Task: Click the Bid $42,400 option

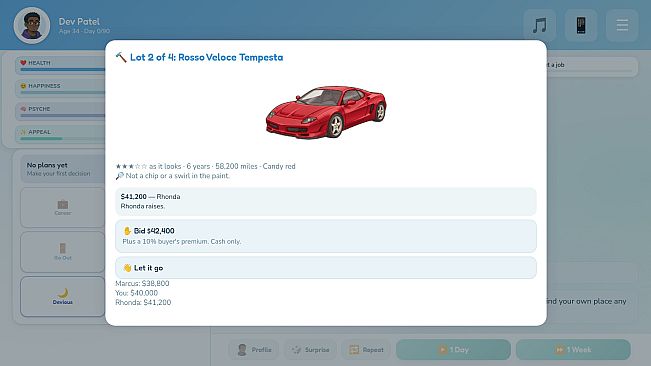Action: [x=326, y=236]
